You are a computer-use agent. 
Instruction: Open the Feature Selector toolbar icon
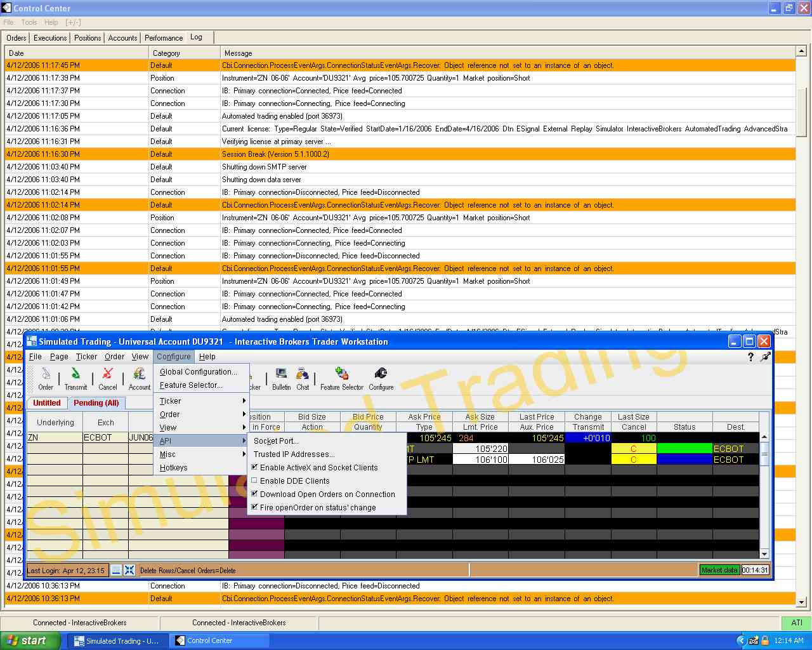tap(342, 378)
